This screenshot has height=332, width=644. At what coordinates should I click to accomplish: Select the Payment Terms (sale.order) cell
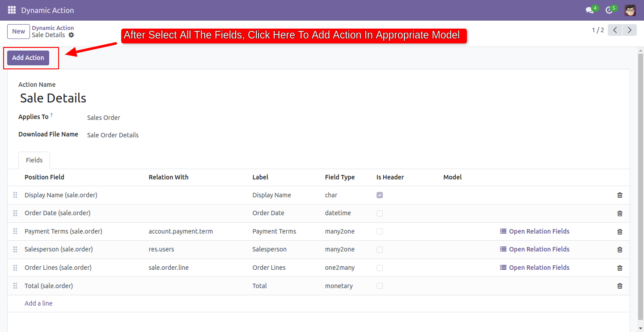coord(64,231)
